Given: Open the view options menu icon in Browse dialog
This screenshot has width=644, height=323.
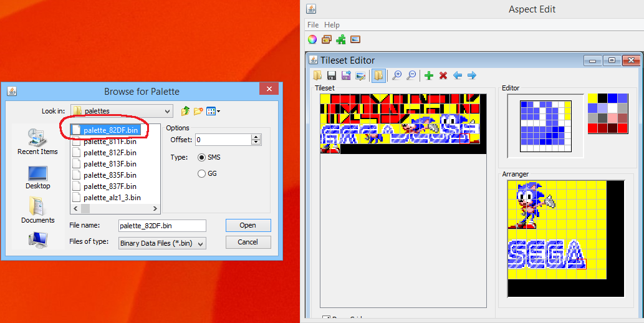Looking at the screenshot, I should [213, 110].
